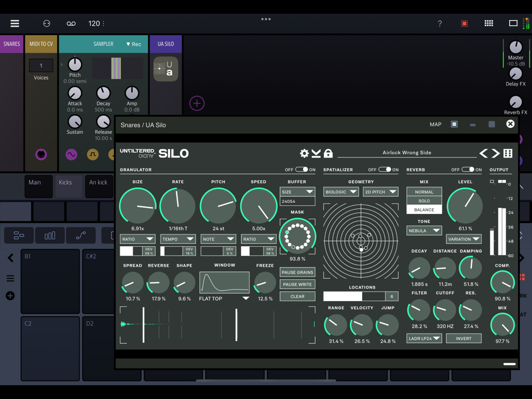
Task: Open the LADR LP24 filter dropdown
Action: [x=424, y=338]
